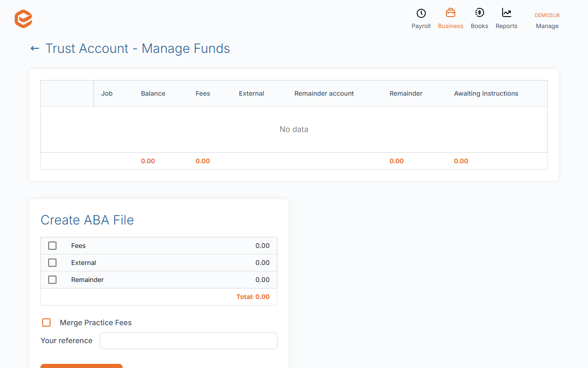This screenshot has width=588, height=368.
Task: Click the Balance column header
Action: [x=153, y=93]
